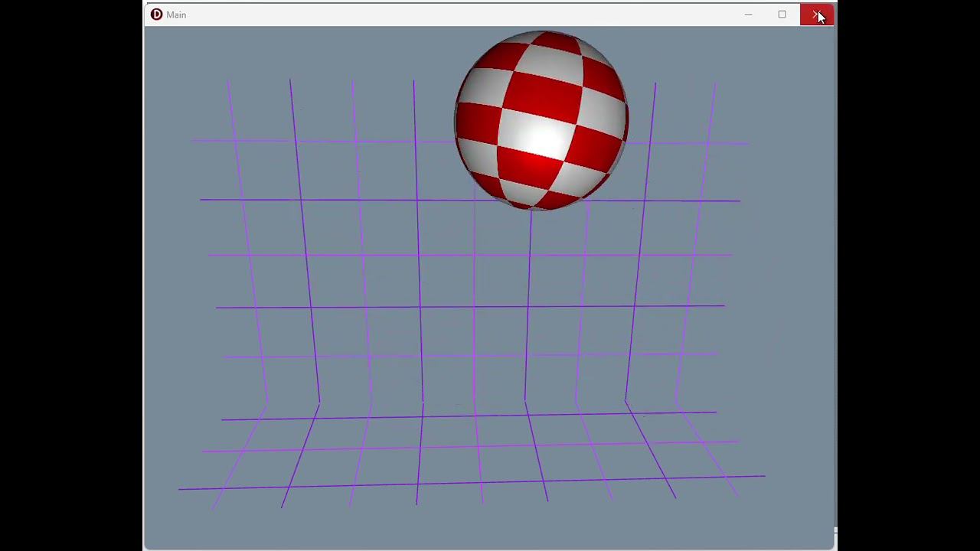Maximize the Main window

tap(782, 15)
